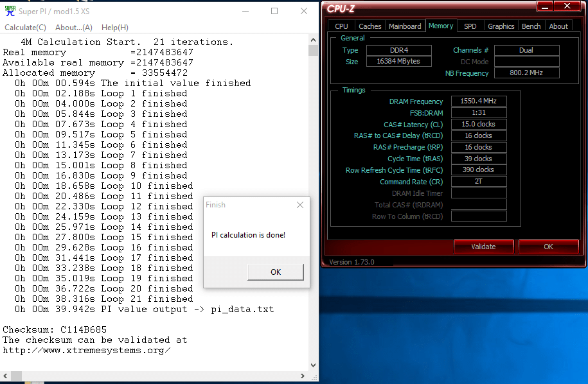
Task: Click the initial value finished line
Action: (133, 83)
